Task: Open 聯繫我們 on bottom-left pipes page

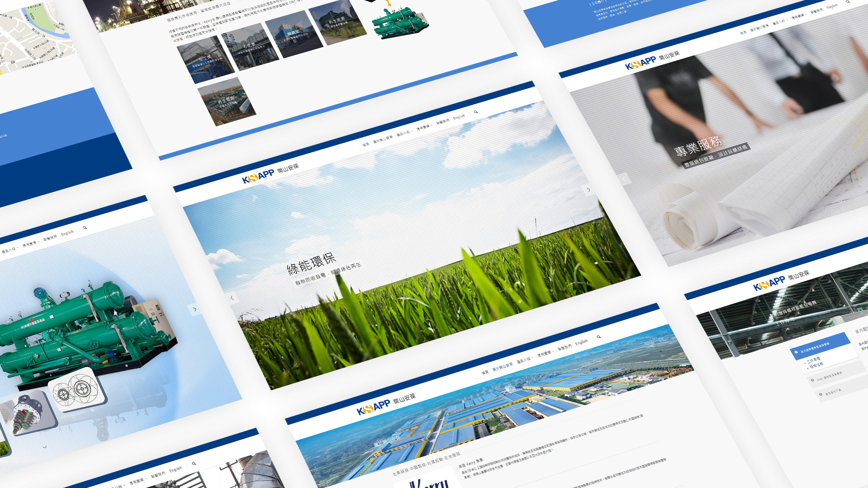Action: coord(158,475)
